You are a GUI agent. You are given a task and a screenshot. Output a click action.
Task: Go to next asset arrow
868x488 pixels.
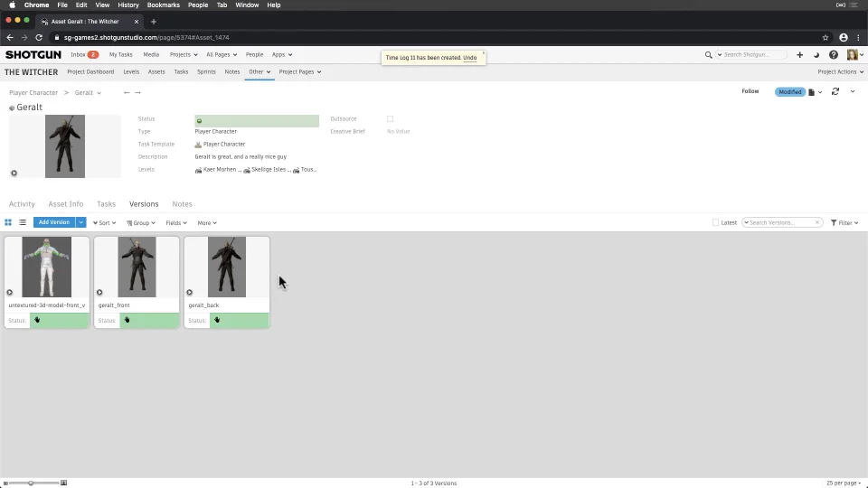pos(137,92)
